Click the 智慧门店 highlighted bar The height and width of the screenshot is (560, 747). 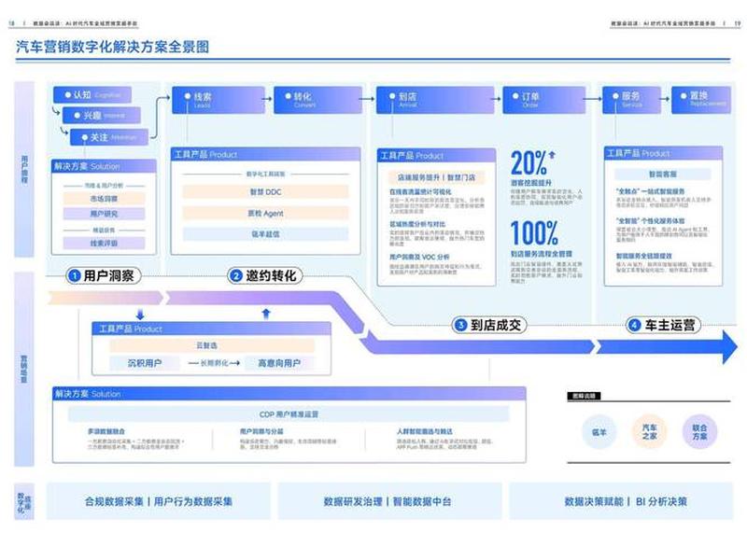tap(436, 177)
